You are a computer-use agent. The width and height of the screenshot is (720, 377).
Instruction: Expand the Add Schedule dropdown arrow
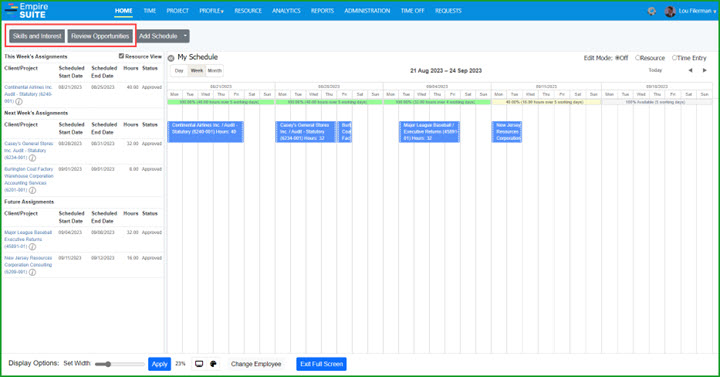(185, 36)
